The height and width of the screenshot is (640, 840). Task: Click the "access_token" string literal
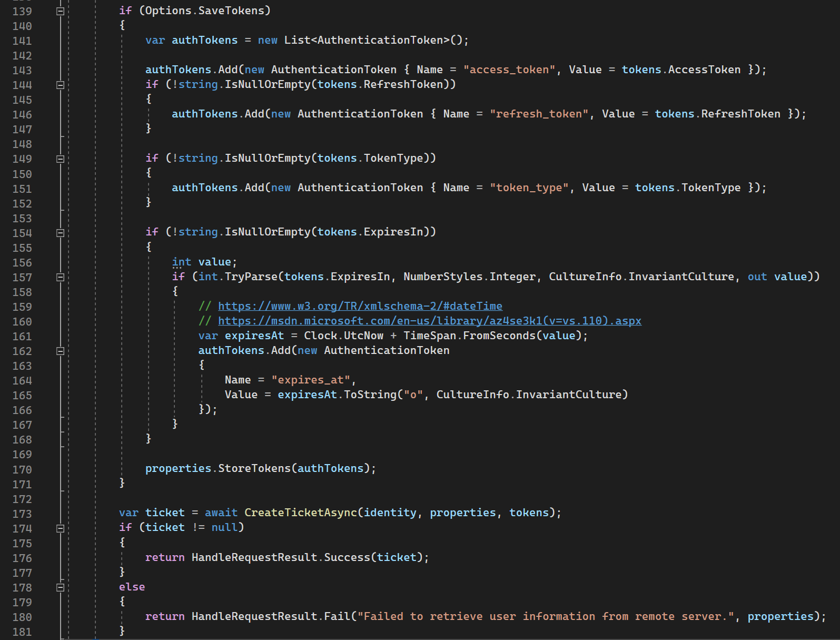point(509,70)
